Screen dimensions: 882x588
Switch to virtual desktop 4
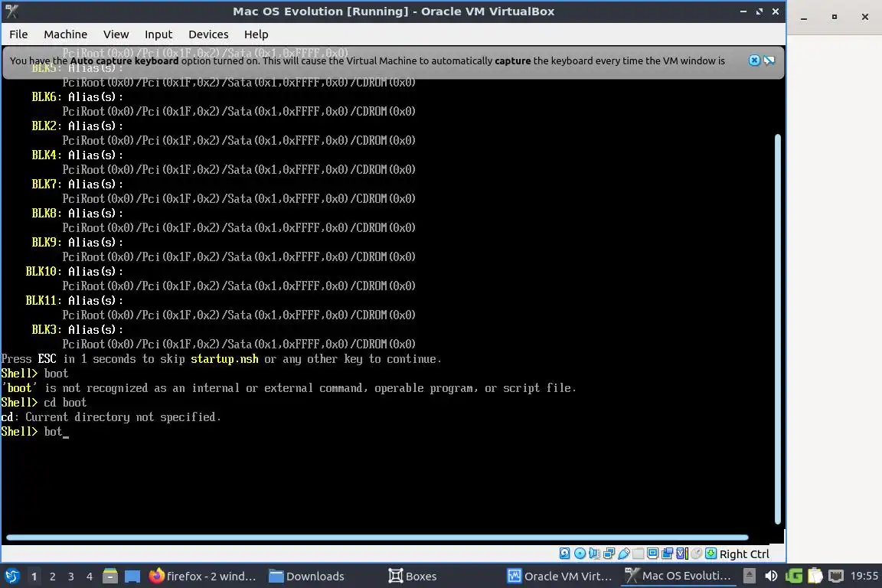[90, 577]
